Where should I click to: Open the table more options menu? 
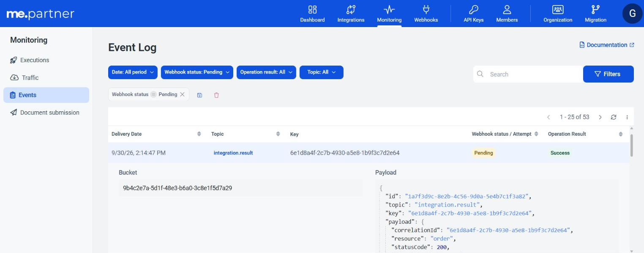627,117
